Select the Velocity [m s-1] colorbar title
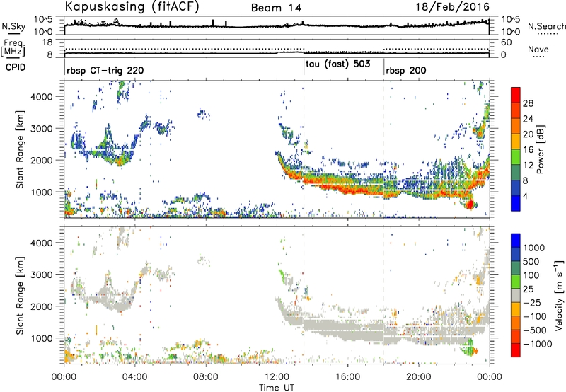Screen dimensions: 566x392 click(559, 294)
